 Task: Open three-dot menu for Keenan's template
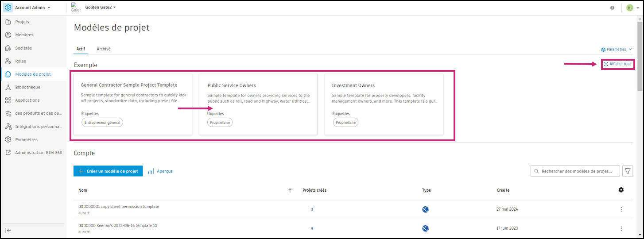(x=621, y=228)
